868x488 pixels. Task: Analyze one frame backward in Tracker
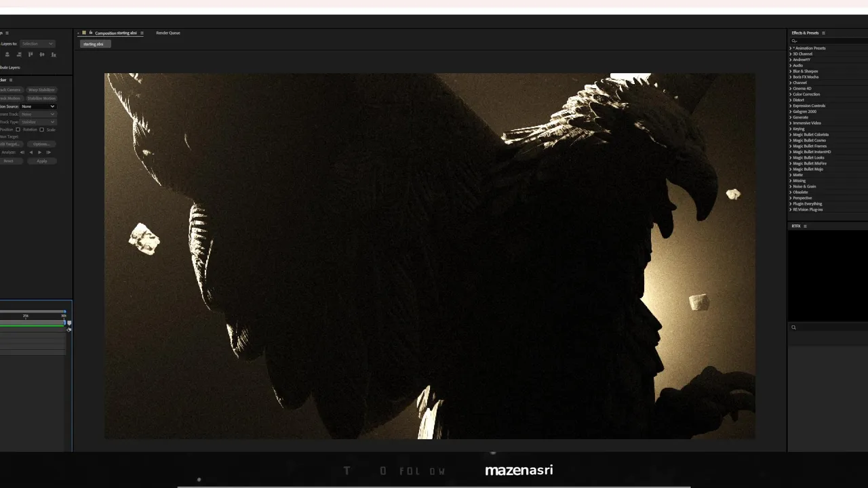click(22, 152)
